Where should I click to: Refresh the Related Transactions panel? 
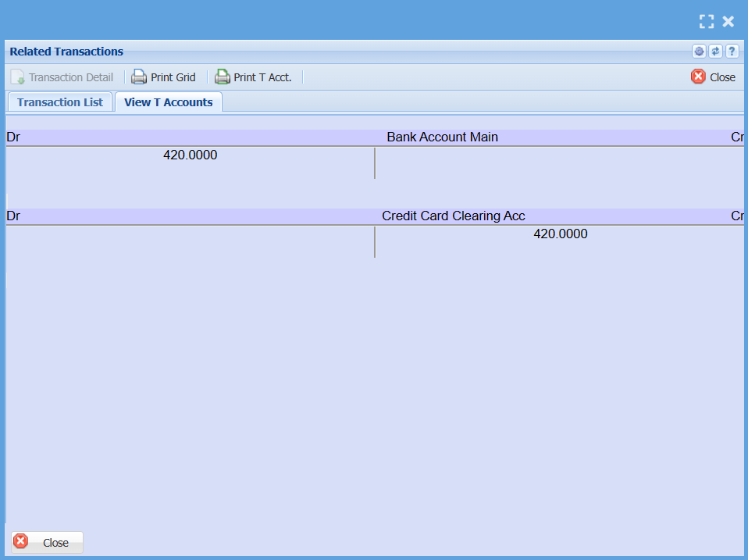[x=715, y=52]
